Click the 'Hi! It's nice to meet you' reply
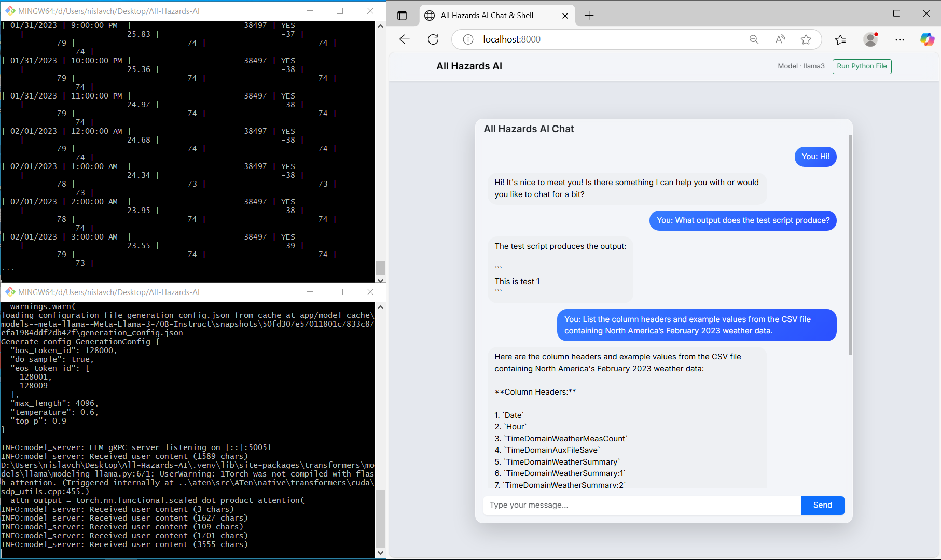This screenshot has width=941, height=560. [x=627, y=188]
